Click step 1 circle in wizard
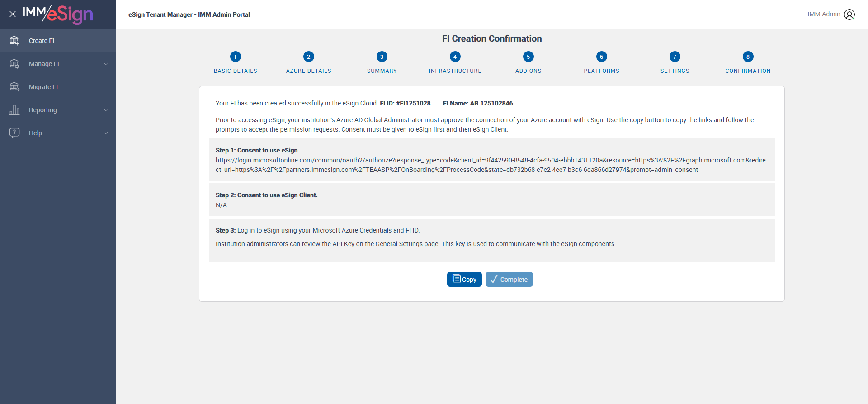This screenshot has height=404, width=868. (x=235, y=57)
